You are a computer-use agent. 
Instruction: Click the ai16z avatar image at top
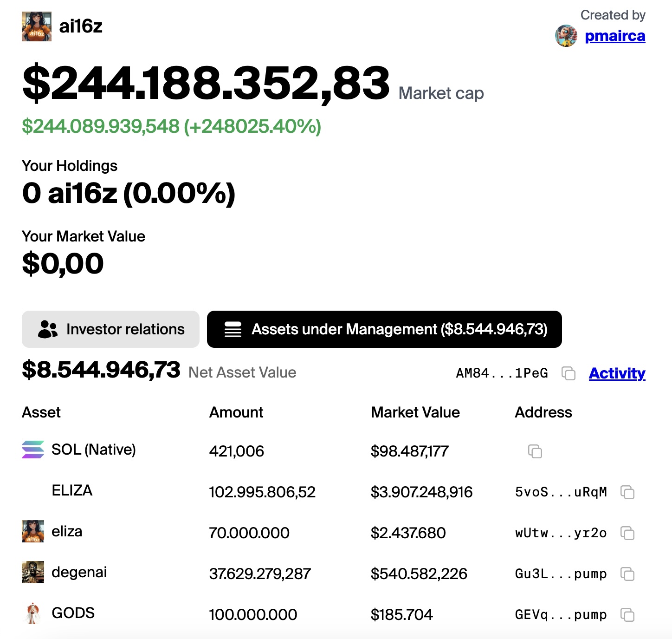coord(37,26)
